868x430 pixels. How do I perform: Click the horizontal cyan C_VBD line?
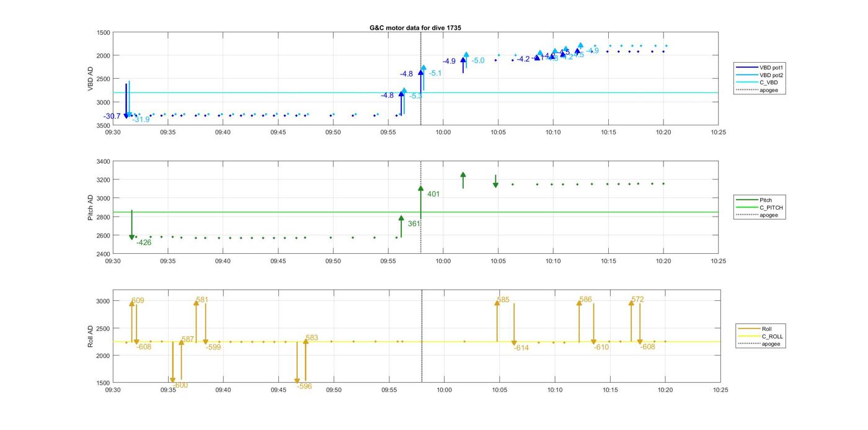point(415,92)
